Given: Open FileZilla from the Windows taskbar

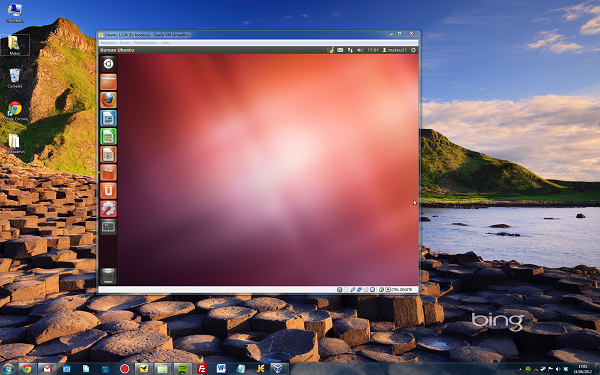Looking at the screenshot, I should 202,369.
